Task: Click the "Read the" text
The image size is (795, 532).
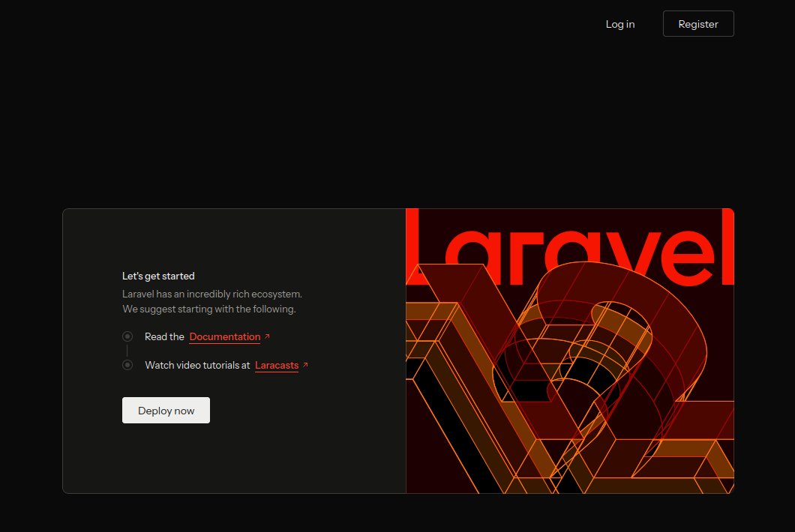Action: (164, 337)
